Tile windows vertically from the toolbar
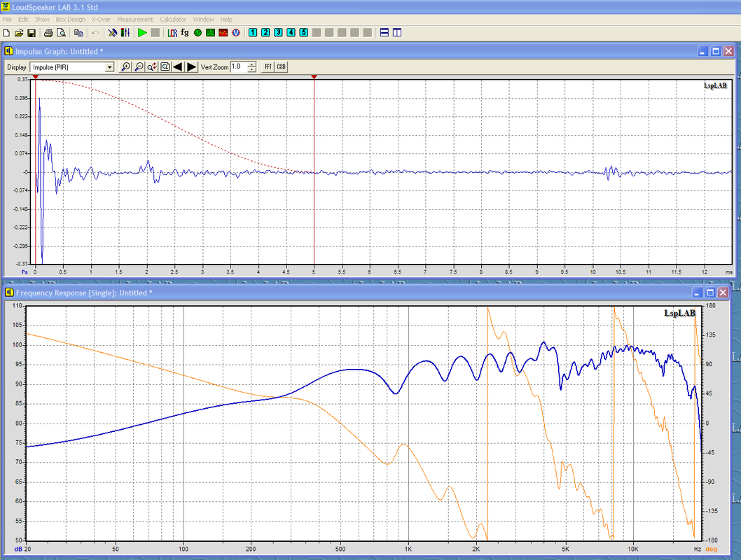Screen dimensions: 741x560 pos(397,33)
